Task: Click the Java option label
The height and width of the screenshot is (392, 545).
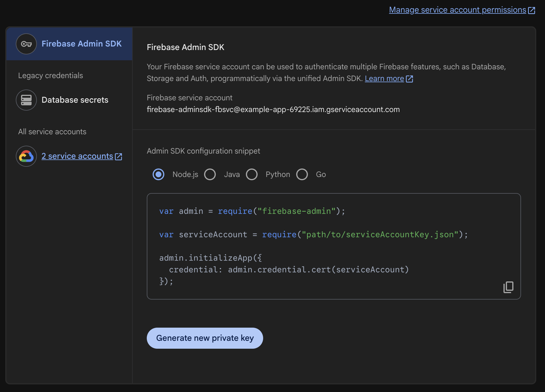Action: click(232, 174)
